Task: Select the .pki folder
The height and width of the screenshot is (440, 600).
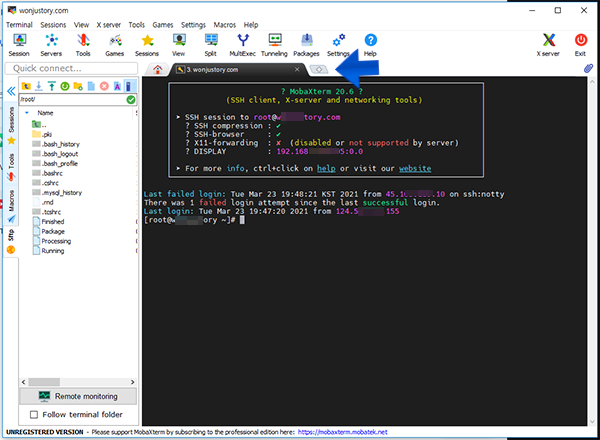Action: point(42,134)
